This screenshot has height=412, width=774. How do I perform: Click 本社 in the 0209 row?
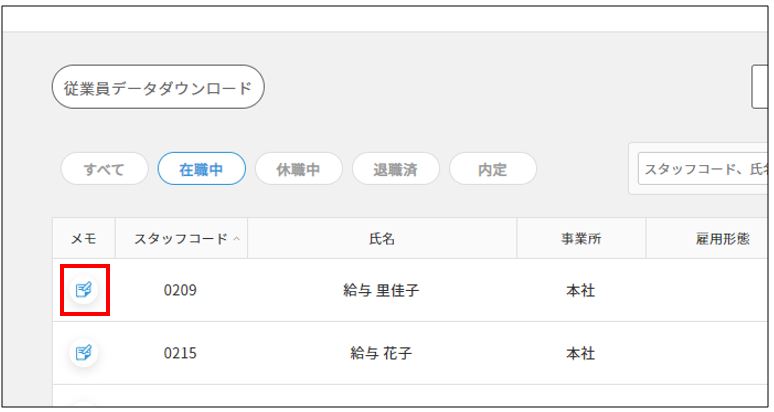581,291
